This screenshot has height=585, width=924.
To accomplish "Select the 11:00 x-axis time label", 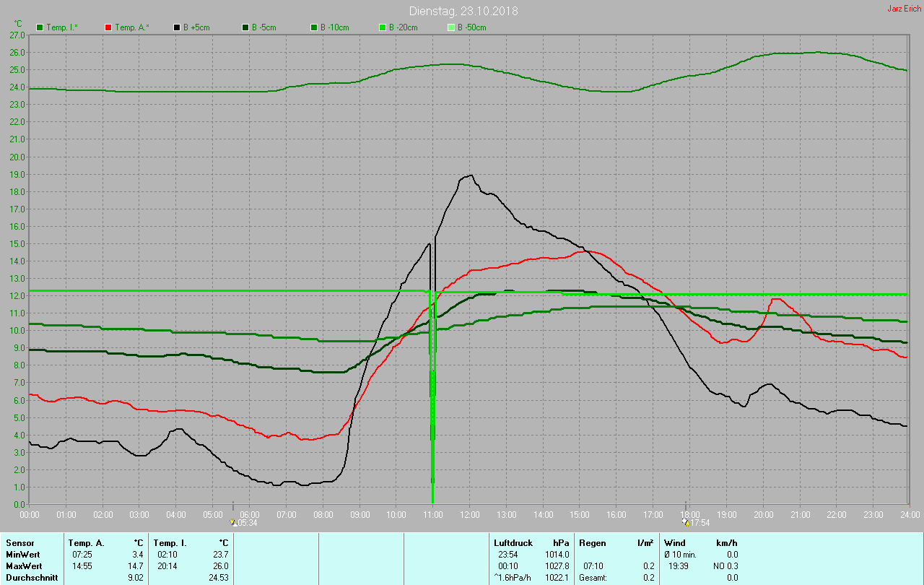I will click(x=433, y=514).
